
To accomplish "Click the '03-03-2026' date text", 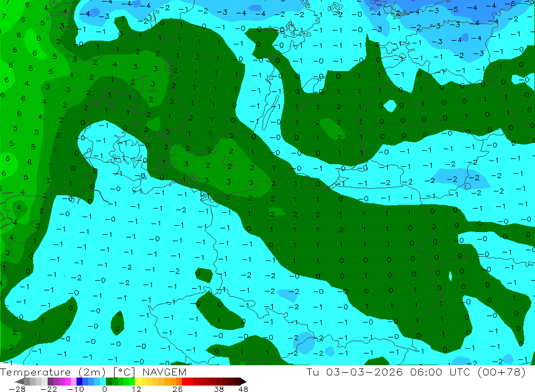I will [x=364, y=372].
